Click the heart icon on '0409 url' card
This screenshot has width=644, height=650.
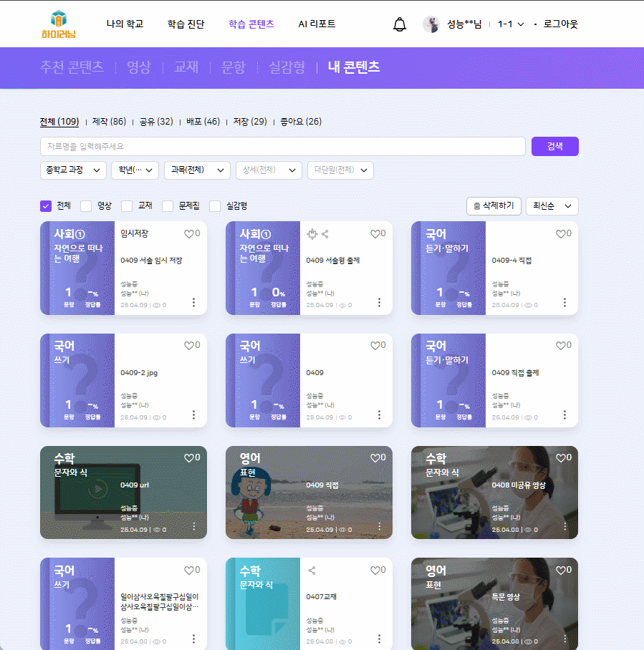189,458
